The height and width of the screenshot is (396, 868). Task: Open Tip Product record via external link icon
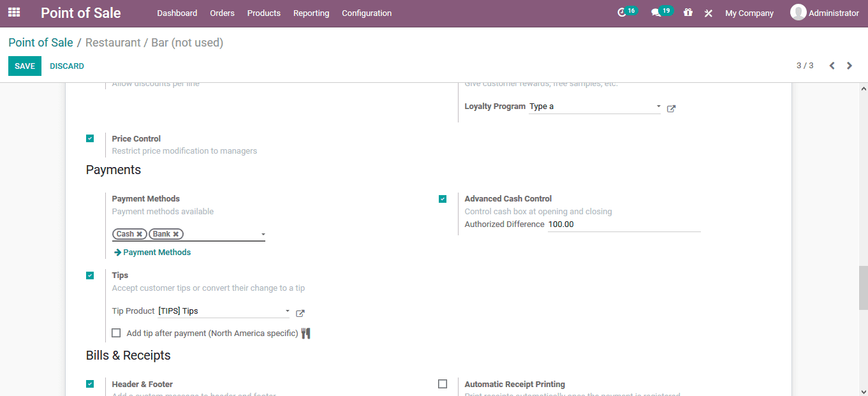pos(300,313)
